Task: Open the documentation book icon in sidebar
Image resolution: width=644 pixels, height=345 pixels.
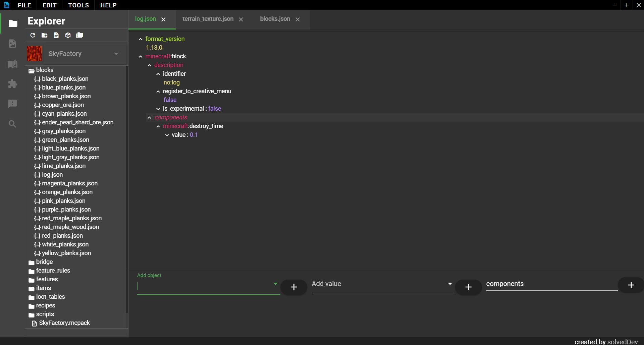Action: tap(12, 64)
